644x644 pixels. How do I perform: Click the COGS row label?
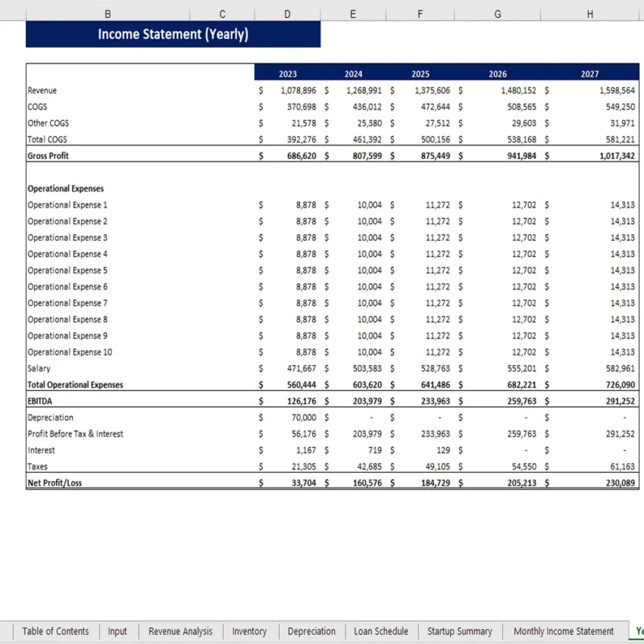coord(37,107)
